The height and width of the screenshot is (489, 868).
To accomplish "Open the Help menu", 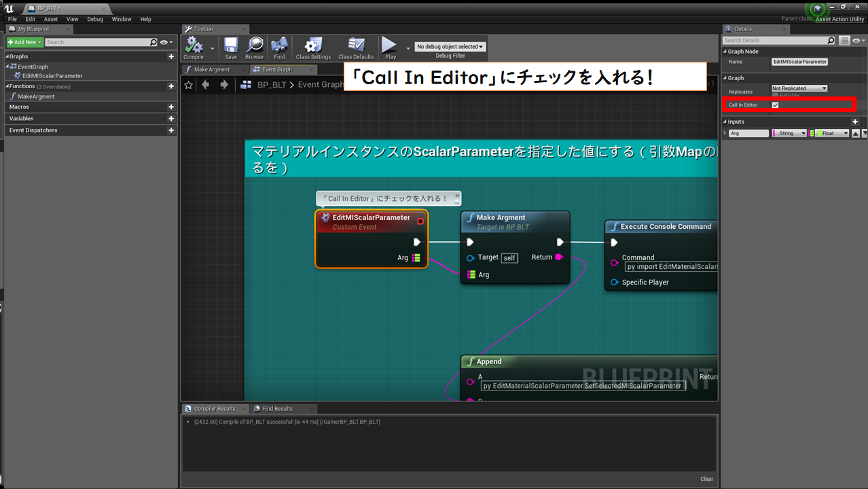I will click(146, 19).
